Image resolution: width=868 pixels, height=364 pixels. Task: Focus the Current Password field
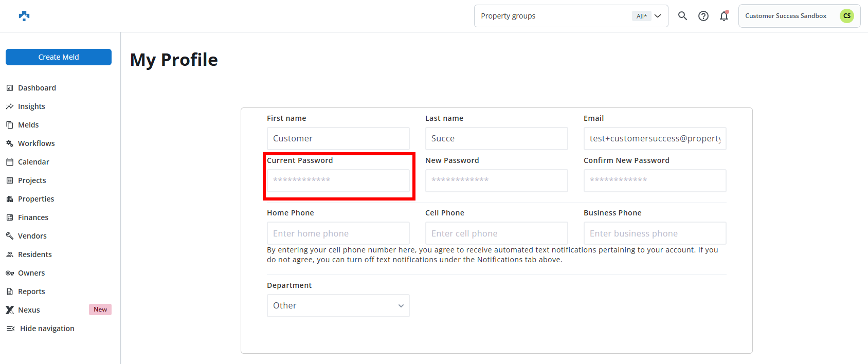point(338,180)
